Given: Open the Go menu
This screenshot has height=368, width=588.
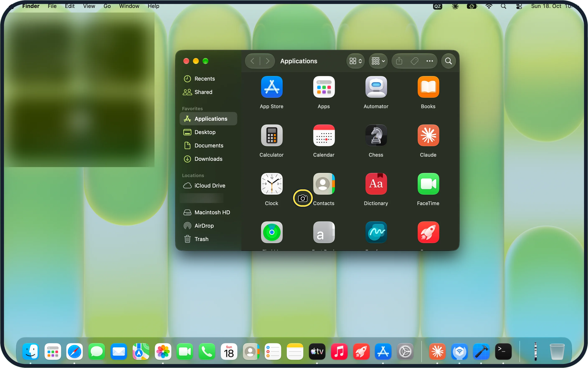Looking at the screenshot, I should (107, 6).
